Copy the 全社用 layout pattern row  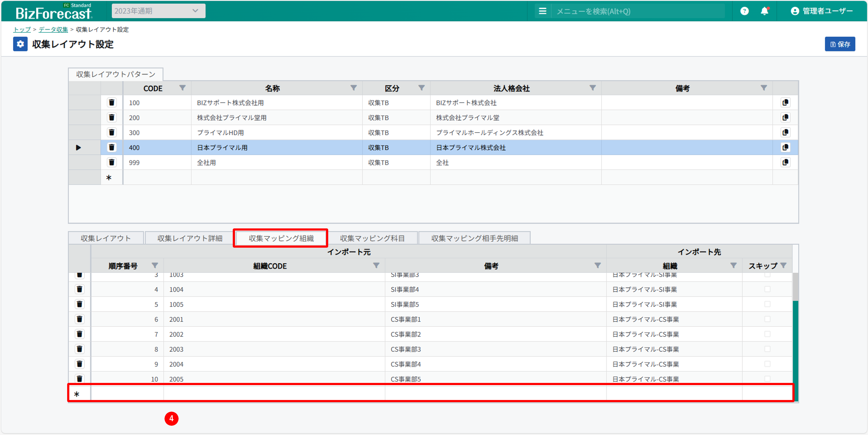click(x=785, y=163)
